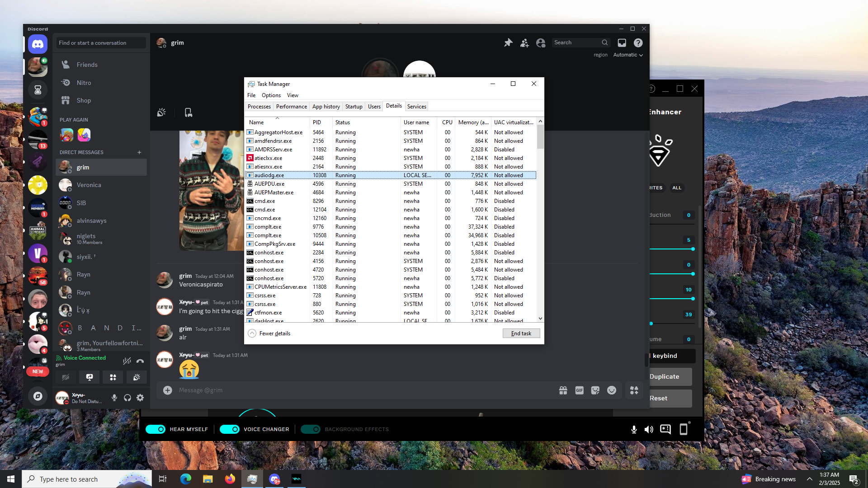Open pinned messages in Discord
The height and width of the screenshot is (488, 868).
coord(508,42)
